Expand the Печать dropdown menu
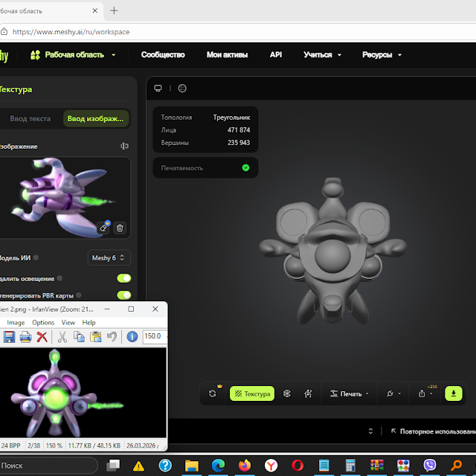This screenshot has width=476, height=476. tap(350, 393)
